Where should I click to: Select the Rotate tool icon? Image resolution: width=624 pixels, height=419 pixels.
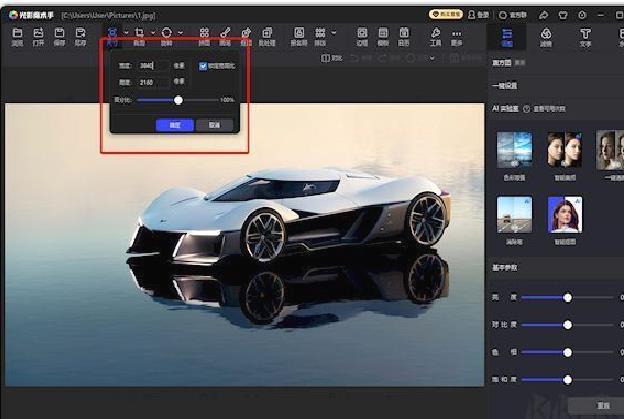click(x=166, y=33)
